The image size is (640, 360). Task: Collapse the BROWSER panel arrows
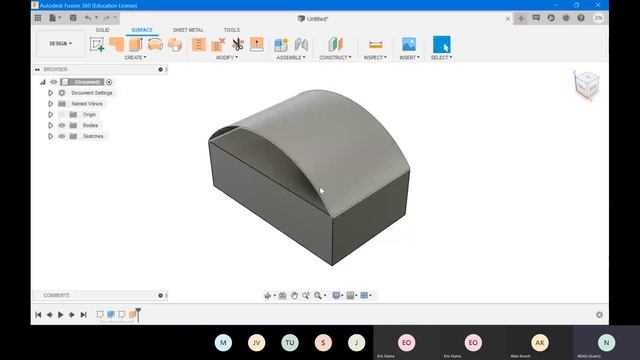pos(37,70)
